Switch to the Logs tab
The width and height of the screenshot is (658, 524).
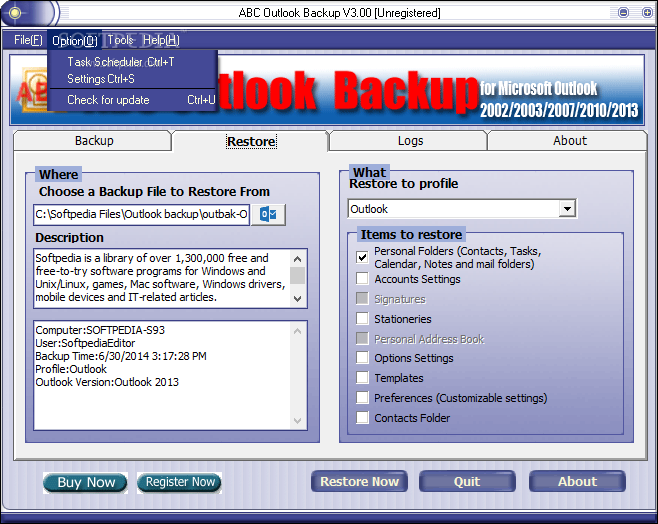pos(410,141)
